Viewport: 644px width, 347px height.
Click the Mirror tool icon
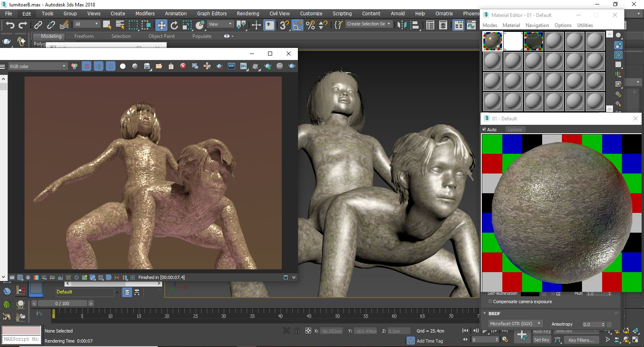[x=402, y=25]
